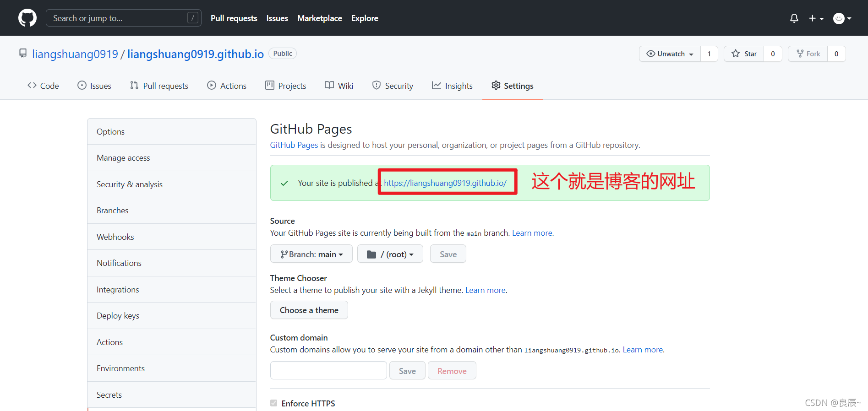Focus the custom domain input field

pos(328,371)
